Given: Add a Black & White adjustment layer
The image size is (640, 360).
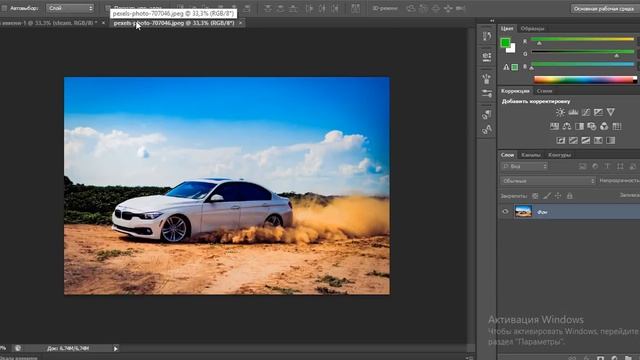Looking at the screenshot, I should (579, 126).
